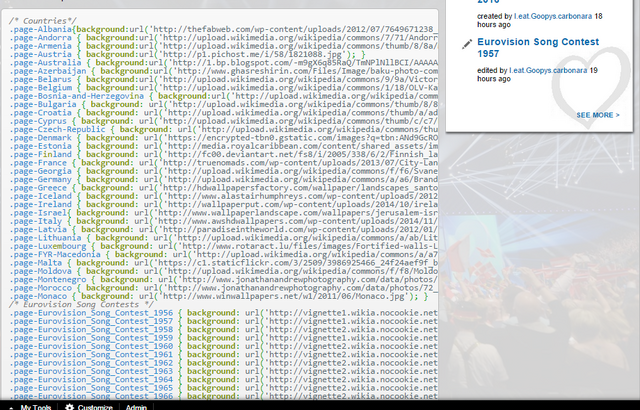Image resolution: width=640 pixels, height=410 pixels.
Task: Click the .page-FYR-Macedonia selector
Action: tap(55, 255)
